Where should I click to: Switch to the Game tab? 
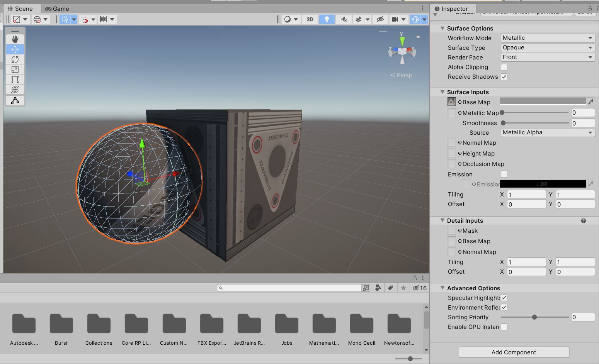pos(58,8)
